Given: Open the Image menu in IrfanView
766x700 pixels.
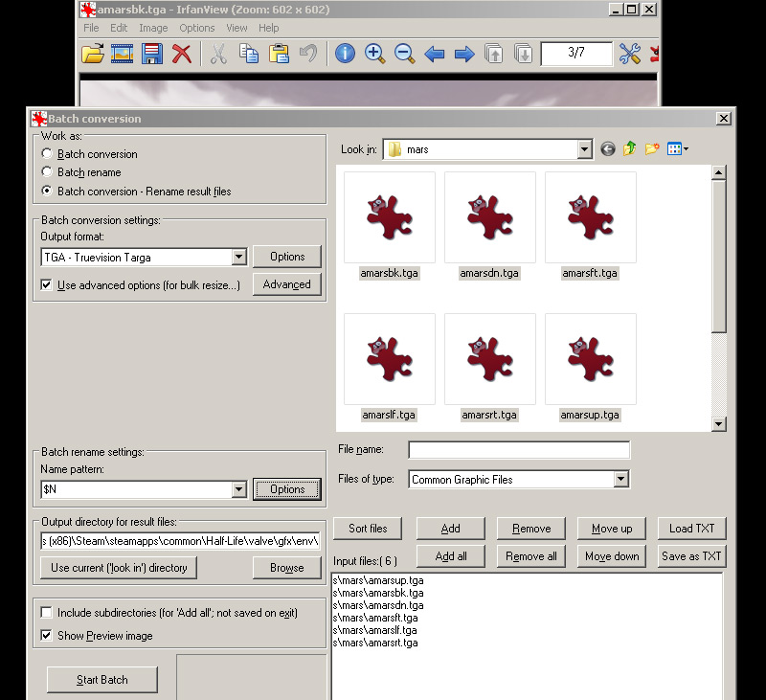Looking at the screenshot, I should pos(153,28).
